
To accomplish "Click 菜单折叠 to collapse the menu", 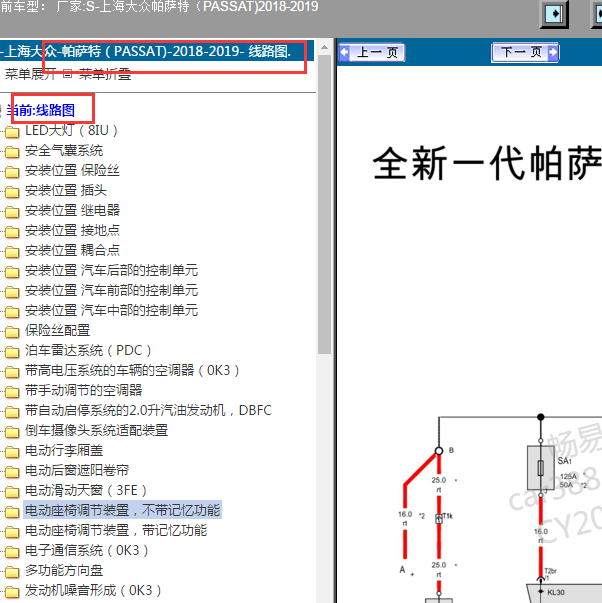I will pyautogui.click(x=105, y=74).
